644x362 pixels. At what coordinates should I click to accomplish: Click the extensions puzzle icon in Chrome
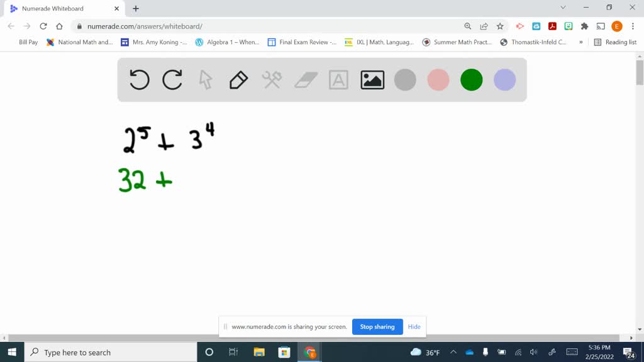(584, 26)
